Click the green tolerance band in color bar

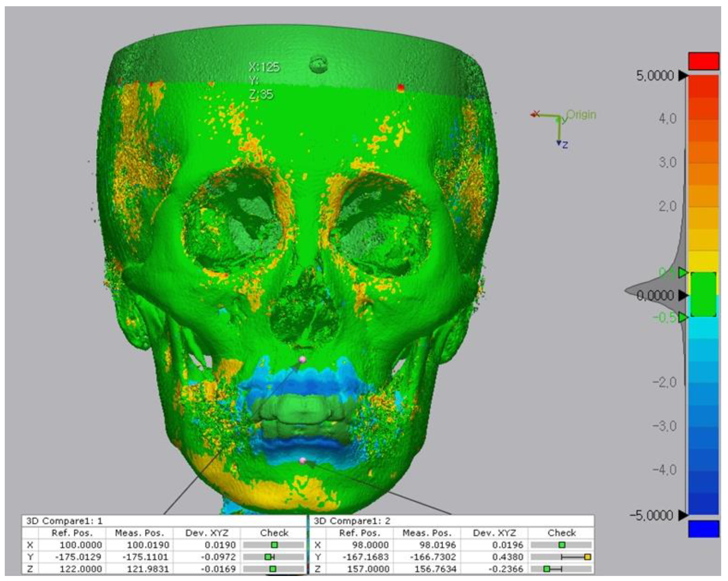pyautogui.click(x=703, y=295)
